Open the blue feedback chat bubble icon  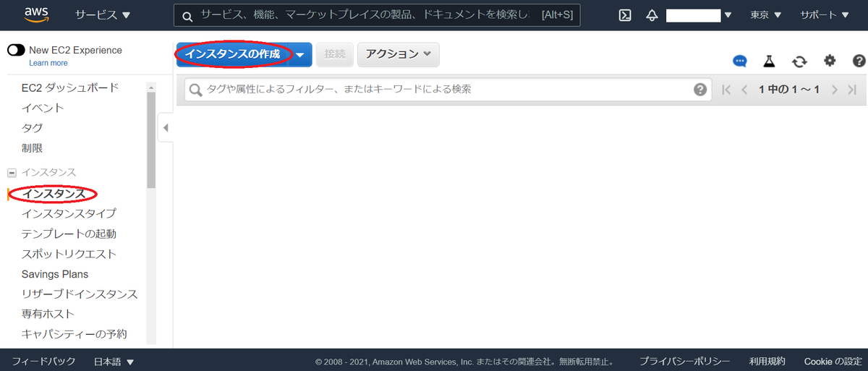739,61
